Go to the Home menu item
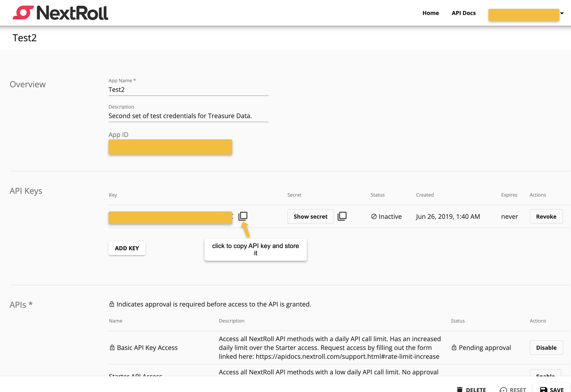Image resolution: width=571 pixels, height=392 pixels. (430, 13)
